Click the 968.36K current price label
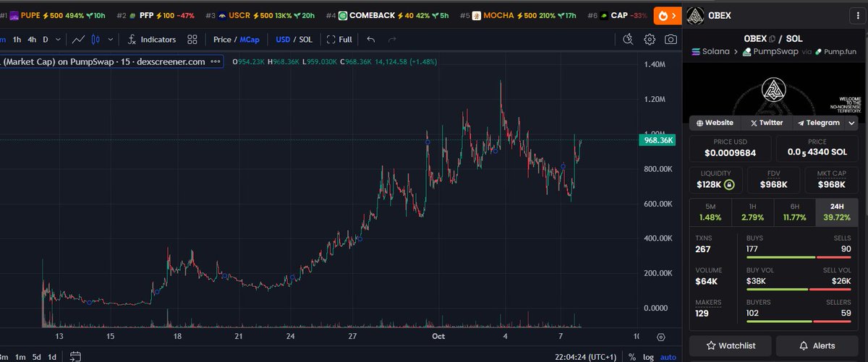 pos(658,140)
